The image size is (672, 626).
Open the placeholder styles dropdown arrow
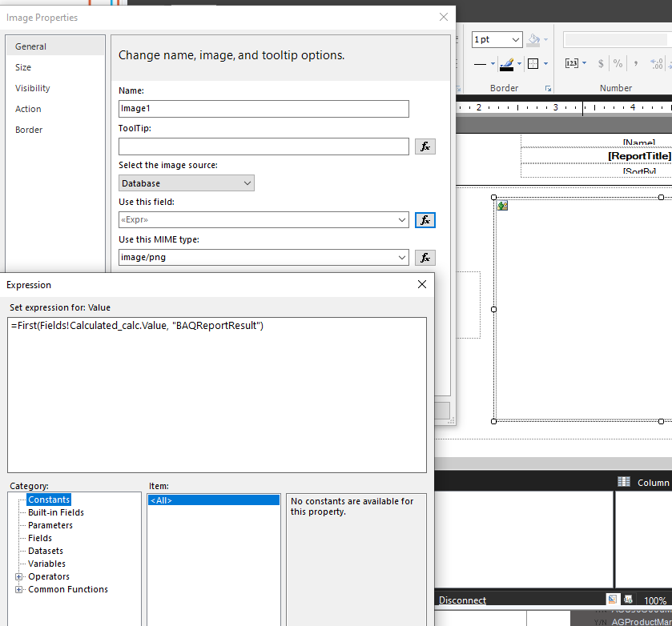pyautogui.click(x=584, y=63)
